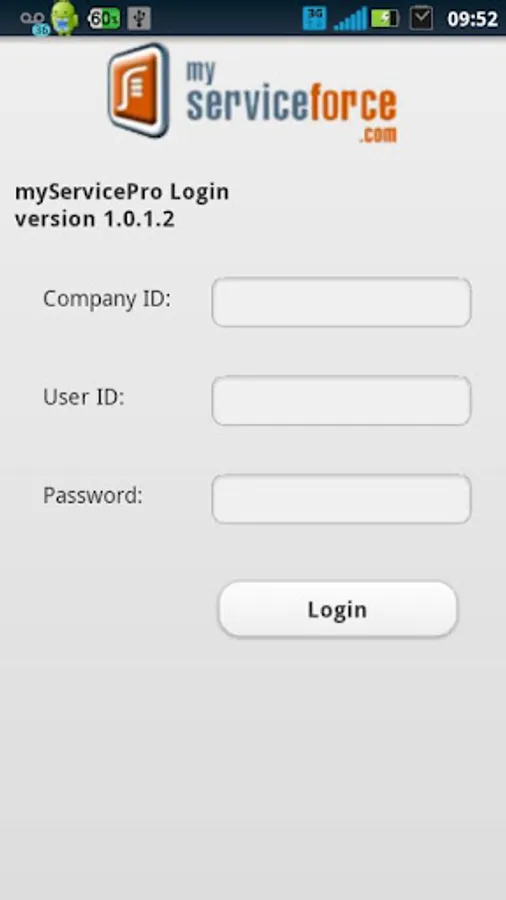Focus the User ID input field
The image size is (506, 900).
coord(341,400)
